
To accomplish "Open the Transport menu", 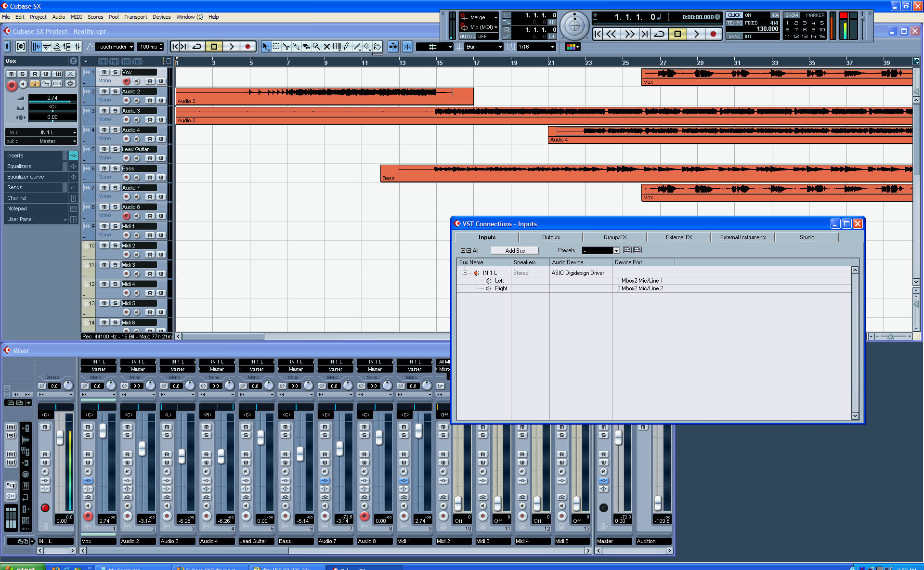I will pyautogui.click(x=135, y=17).
